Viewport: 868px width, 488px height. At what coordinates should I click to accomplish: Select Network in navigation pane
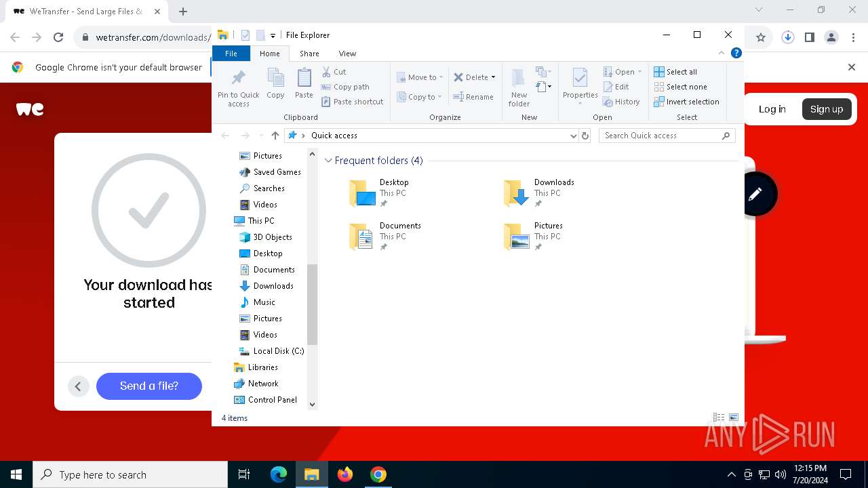coord(256,384)
